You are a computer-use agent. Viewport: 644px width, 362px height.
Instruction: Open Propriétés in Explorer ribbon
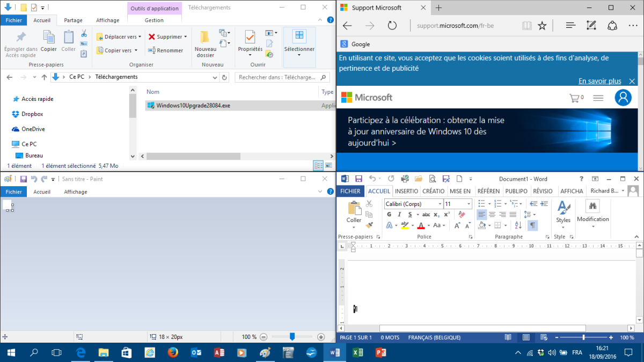pos(250,44)
